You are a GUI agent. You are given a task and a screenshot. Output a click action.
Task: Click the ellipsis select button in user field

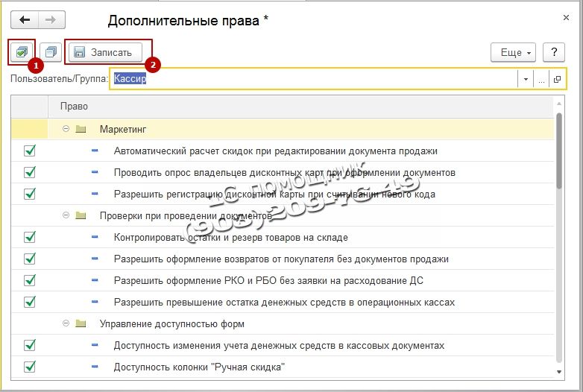click(x=542, y=79)
